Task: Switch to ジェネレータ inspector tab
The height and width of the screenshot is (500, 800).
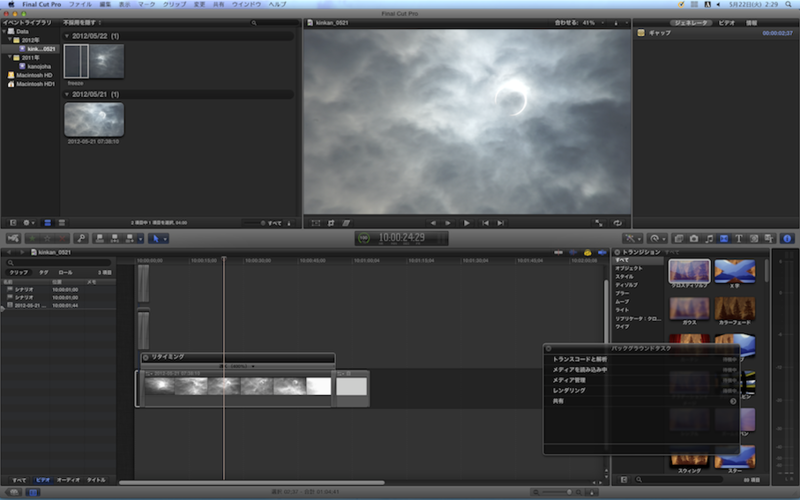Action: 691,23
